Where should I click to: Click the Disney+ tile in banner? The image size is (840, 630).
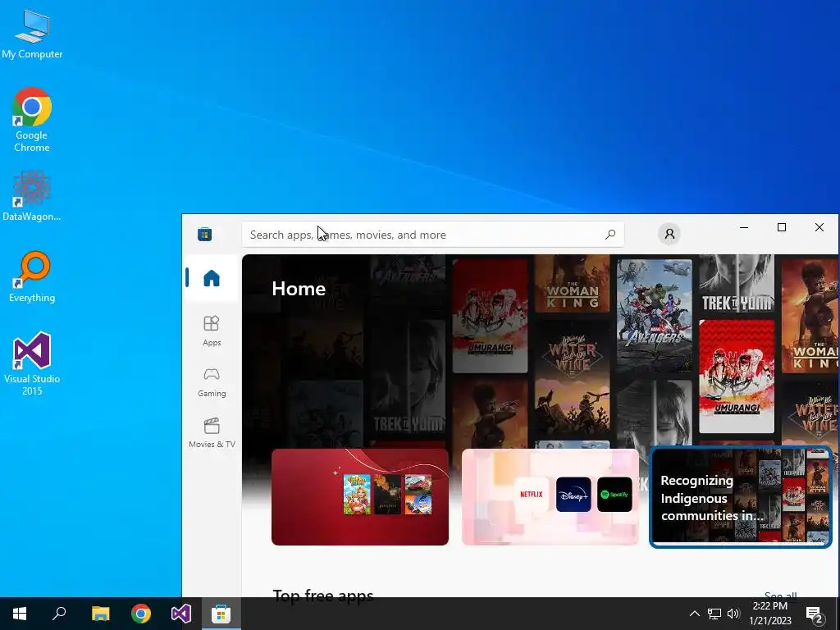pos(573,495)
